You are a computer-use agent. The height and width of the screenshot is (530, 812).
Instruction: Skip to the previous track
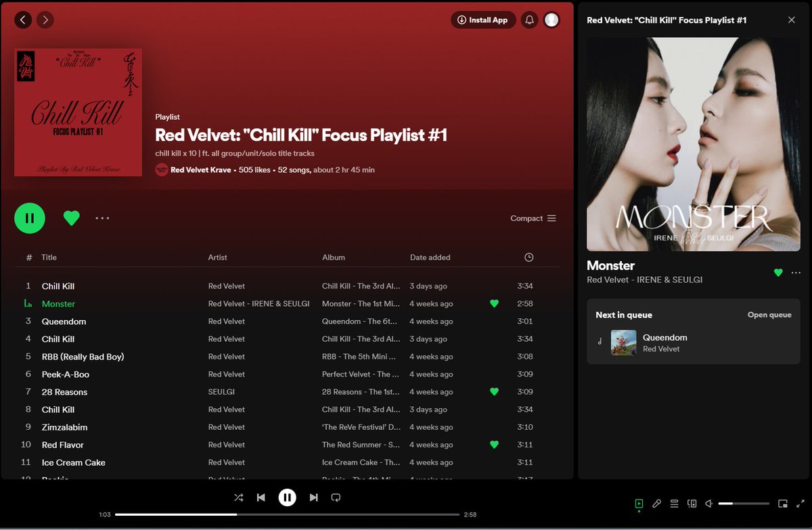click(x=261, y=498)
